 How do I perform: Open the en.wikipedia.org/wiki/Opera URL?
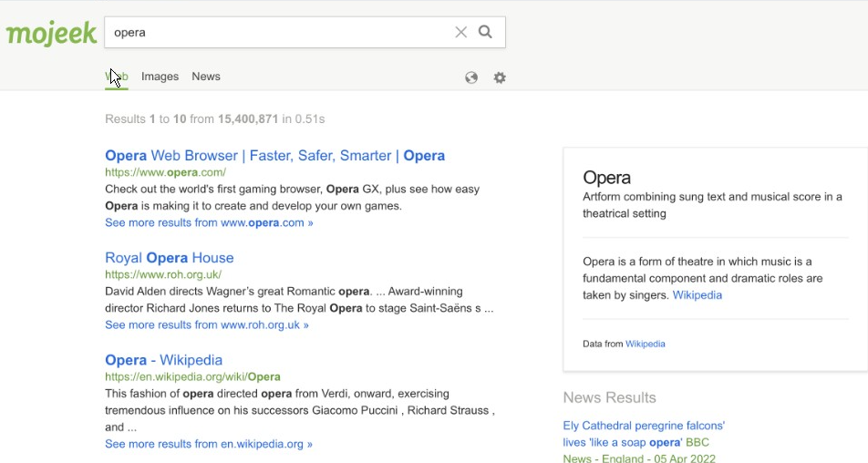click(192, 376)
